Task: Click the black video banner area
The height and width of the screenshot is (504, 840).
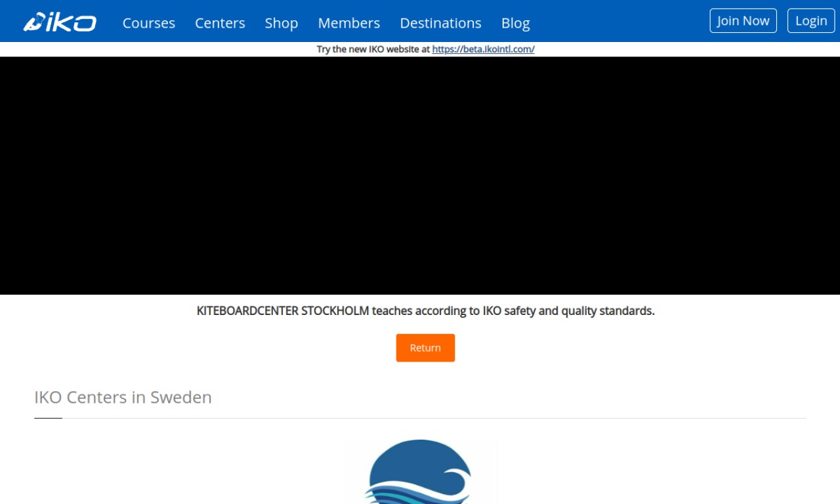Action: tap(420, 175)
